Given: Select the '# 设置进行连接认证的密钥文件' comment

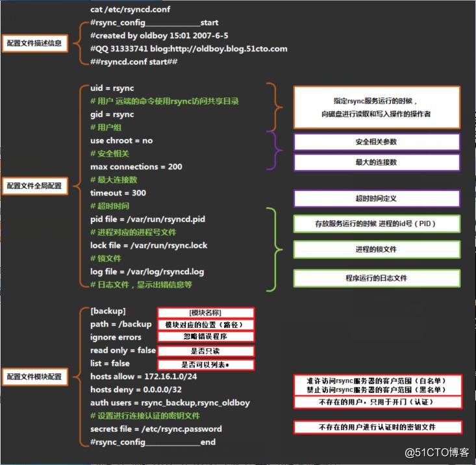Looking at the screenshot, I should [145, 416].
